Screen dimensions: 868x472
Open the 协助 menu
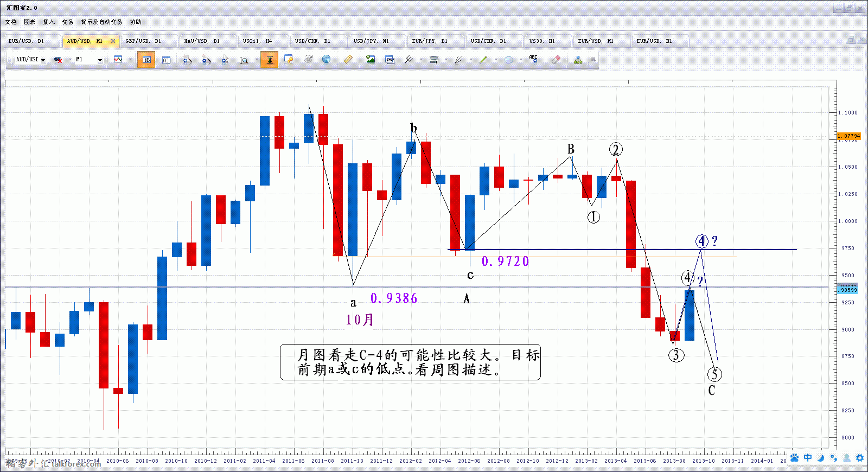(136, 22)
